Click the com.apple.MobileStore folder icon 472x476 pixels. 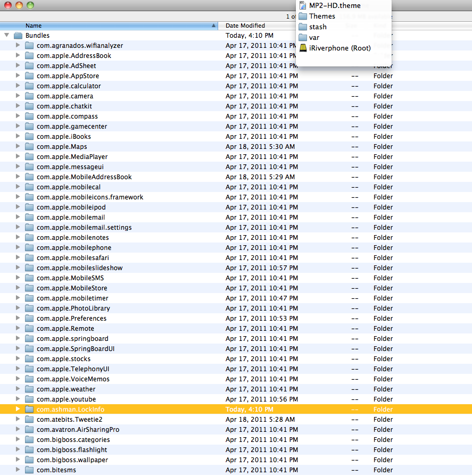tap(29, 288)
